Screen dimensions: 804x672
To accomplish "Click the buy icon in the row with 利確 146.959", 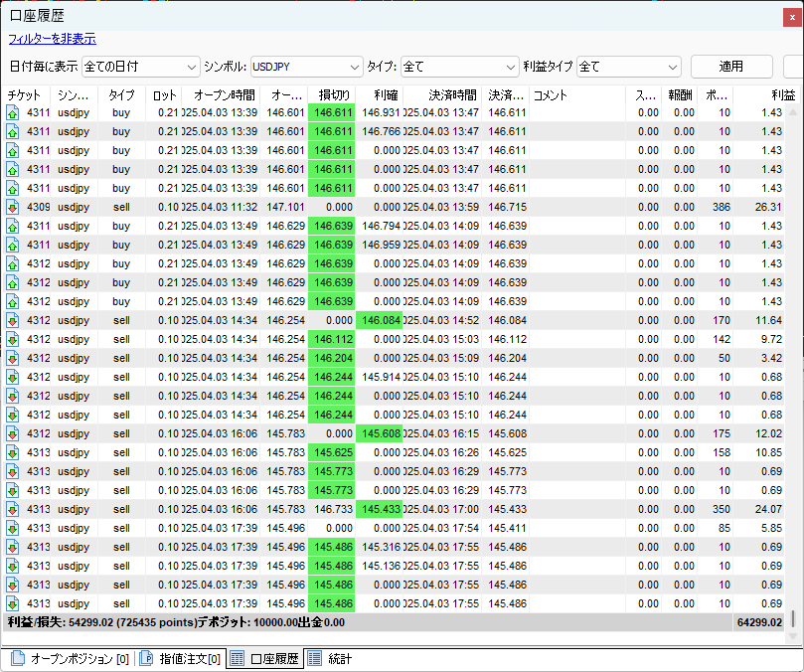I will 13,246.
